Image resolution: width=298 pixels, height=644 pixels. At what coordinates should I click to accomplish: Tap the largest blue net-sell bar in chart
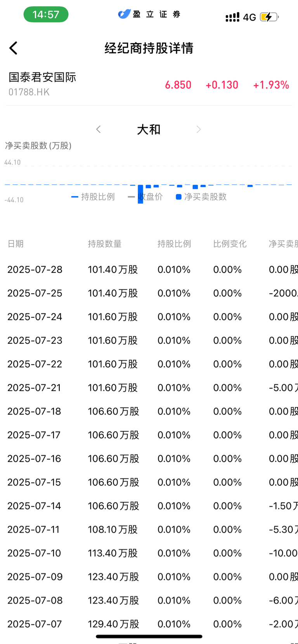[x=140, y=194]
